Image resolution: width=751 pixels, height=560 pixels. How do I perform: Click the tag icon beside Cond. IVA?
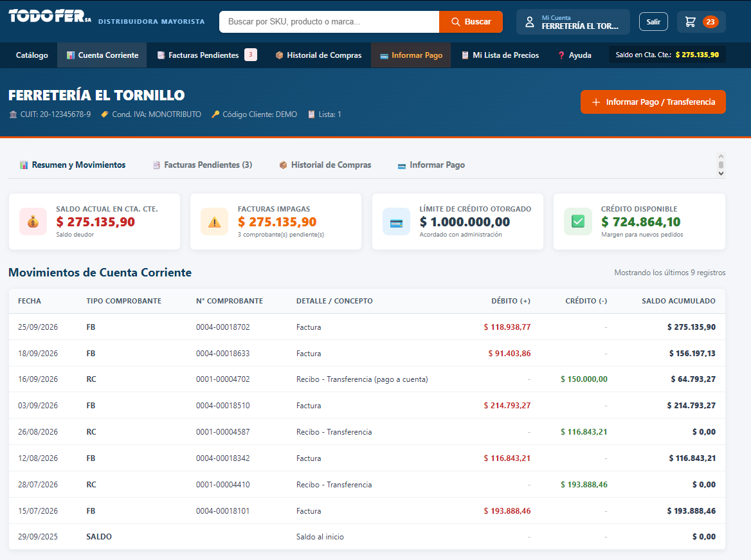click(x=105, y=114)
